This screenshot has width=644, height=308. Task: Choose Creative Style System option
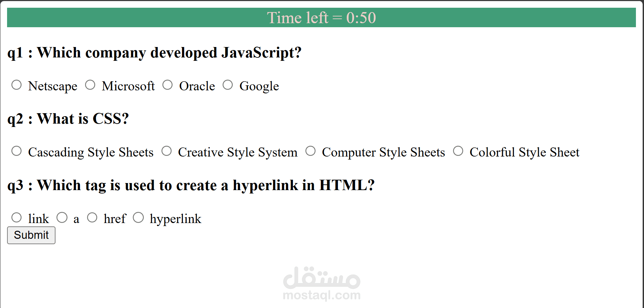pos(166,151)
